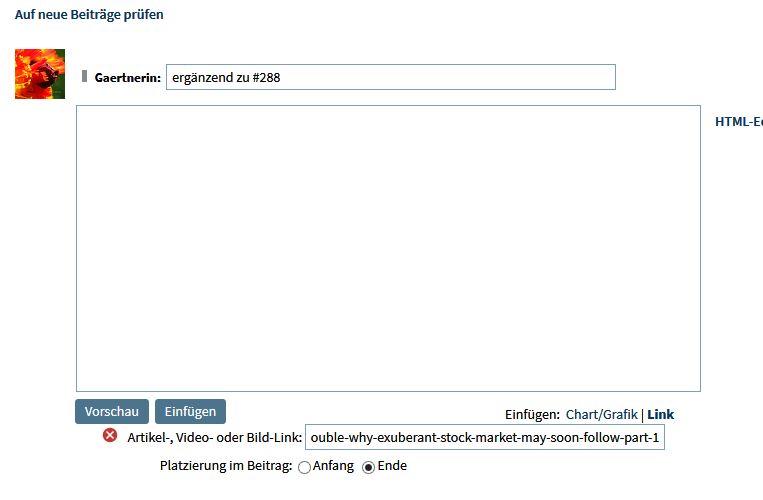Choose the Link insert option
Image resolution: width=763 pixels, height=500 pixels.
click(660, 414)
